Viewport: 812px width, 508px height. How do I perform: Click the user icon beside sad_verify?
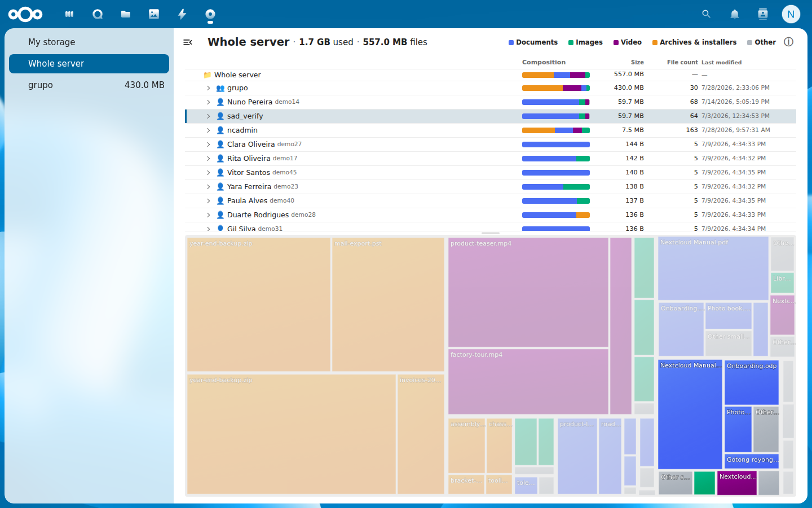pyautogui.click(x=220, y=116)
